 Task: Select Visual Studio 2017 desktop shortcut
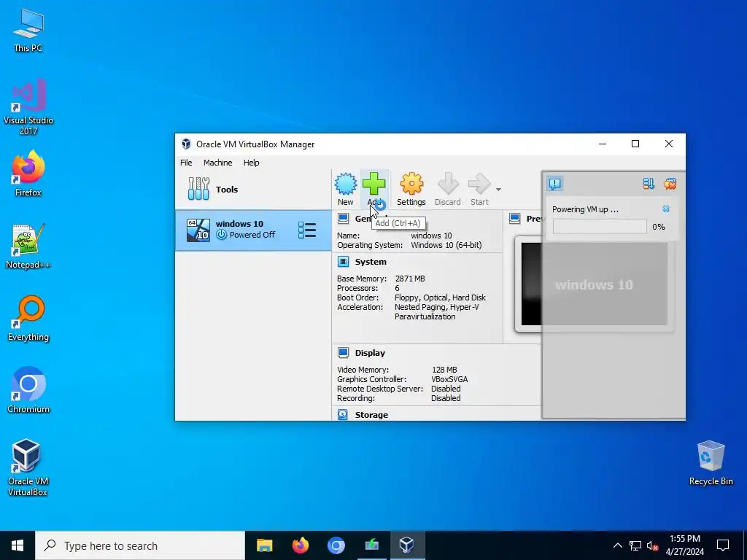tap(28, 107)
